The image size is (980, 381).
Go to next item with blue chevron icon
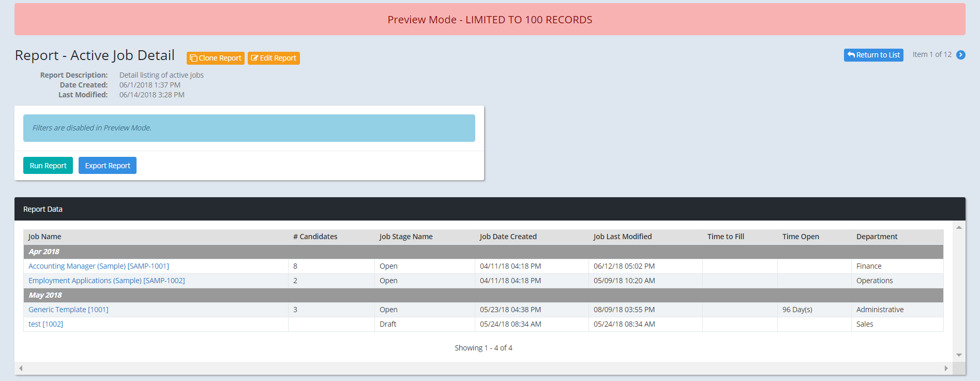click(961, 55)
